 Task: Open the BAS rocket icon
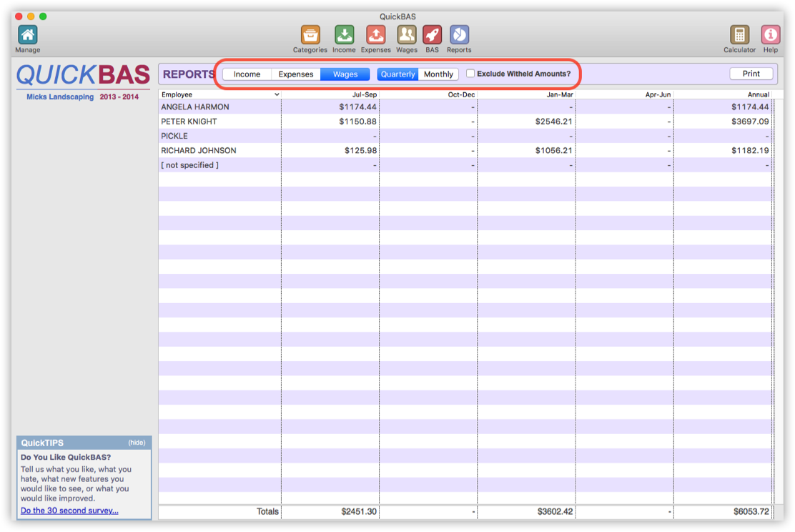432,34
